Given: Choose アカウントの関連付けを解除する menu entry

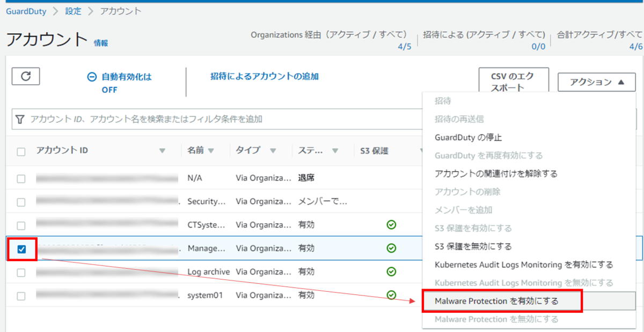Looking at the screenshot, I should (496, 174).
